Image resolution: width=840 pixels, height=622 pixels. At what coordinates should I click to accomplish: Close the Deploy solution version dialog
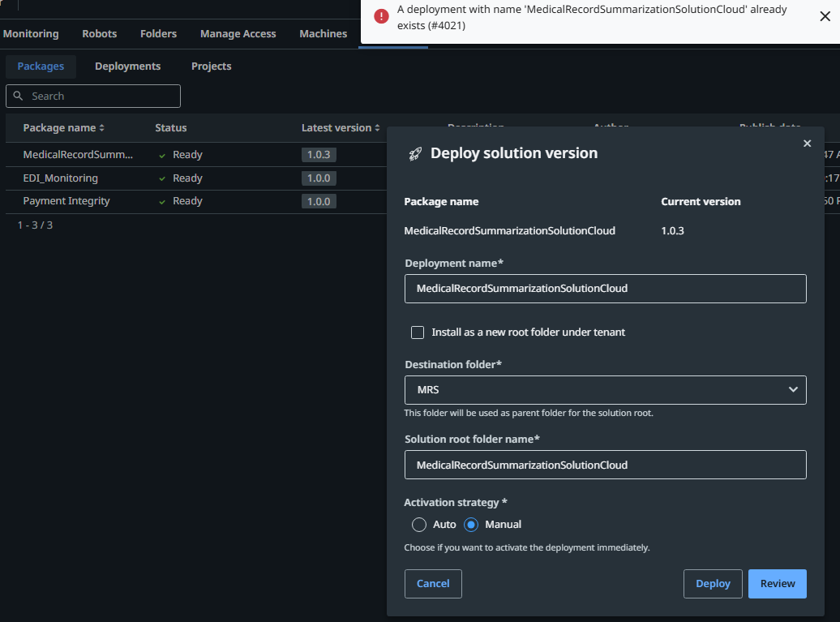click(807, 144)
